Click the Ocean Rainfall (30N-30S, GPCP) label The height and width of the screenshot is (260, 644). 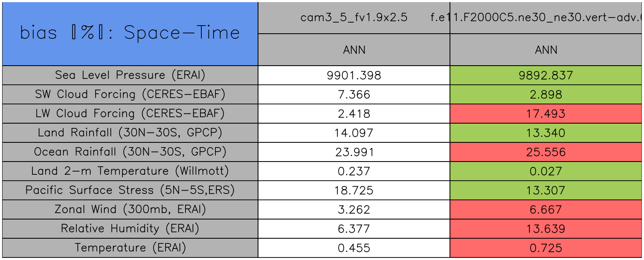pyautogui.click(x=130, y=152)
